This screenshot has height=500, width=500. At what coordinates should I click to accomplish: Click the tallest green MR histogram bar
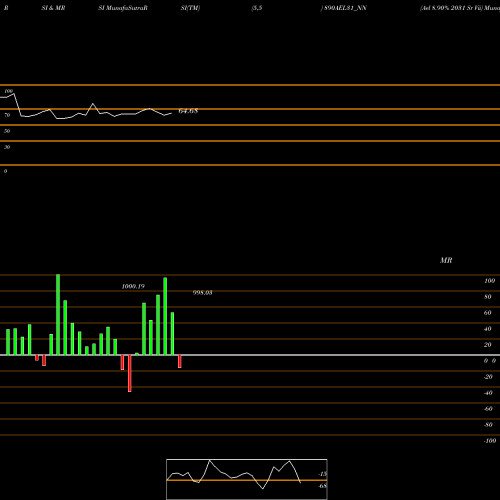[58, 315]
